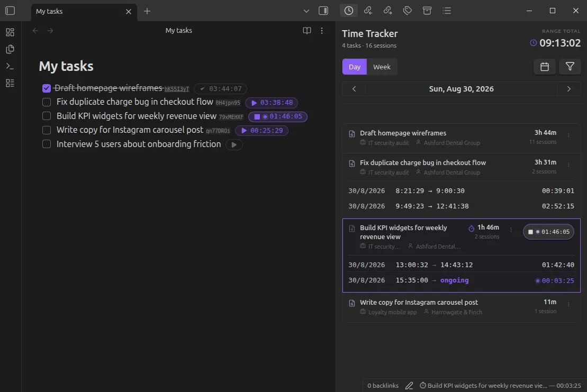587x392 pixels.
Task: Select session 8:21:29 → 9:00:30
Action: click(461, 191)
